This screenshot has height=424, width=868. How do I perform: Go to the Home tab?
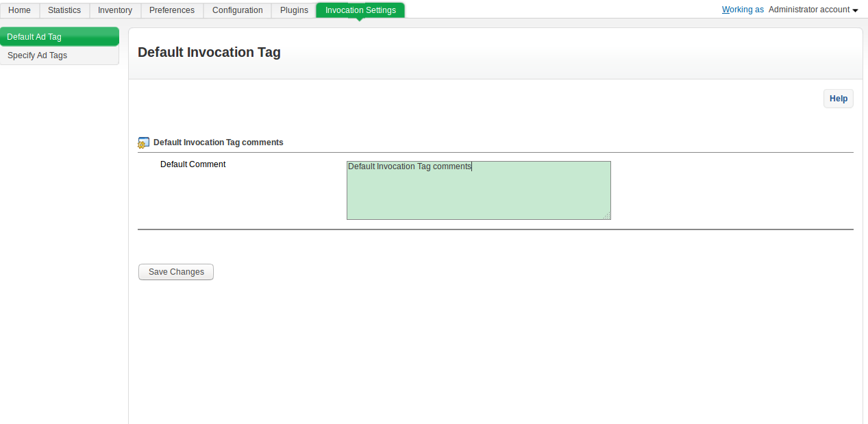click(19, 10)
